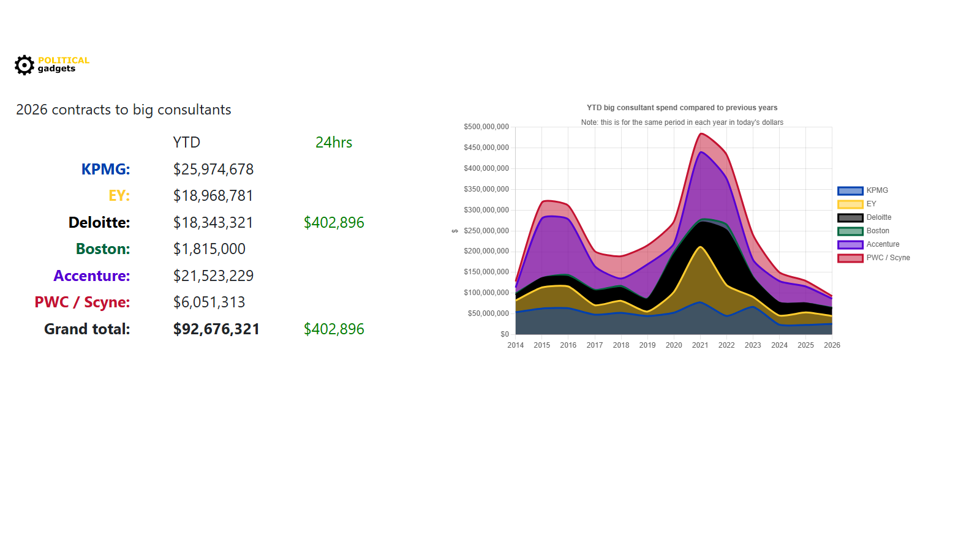The height and width of the screenshot is (551, 980).
Task: Select the YTD column header
Action: 187,142
